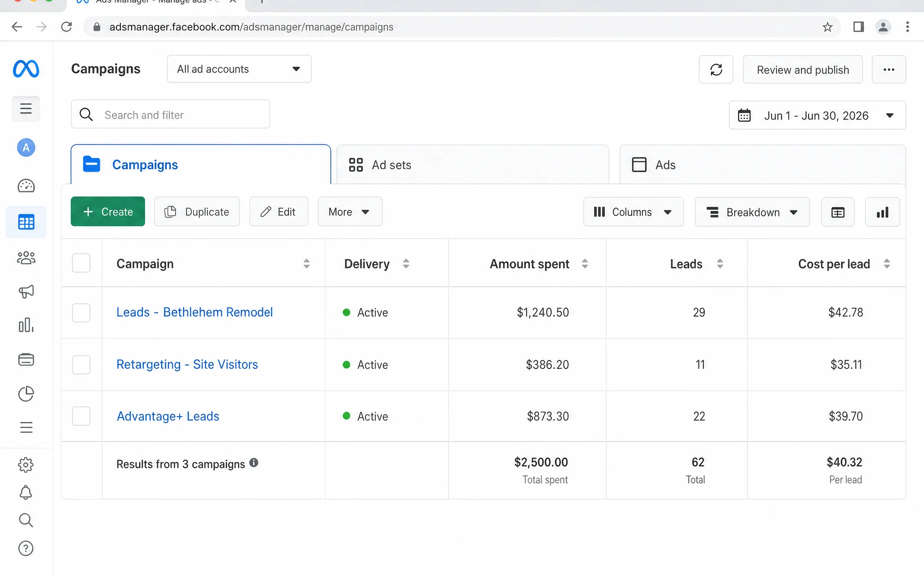Viewport: 924px width, 578px height.
Task: Go back in browser history
Action: (17, 27)
